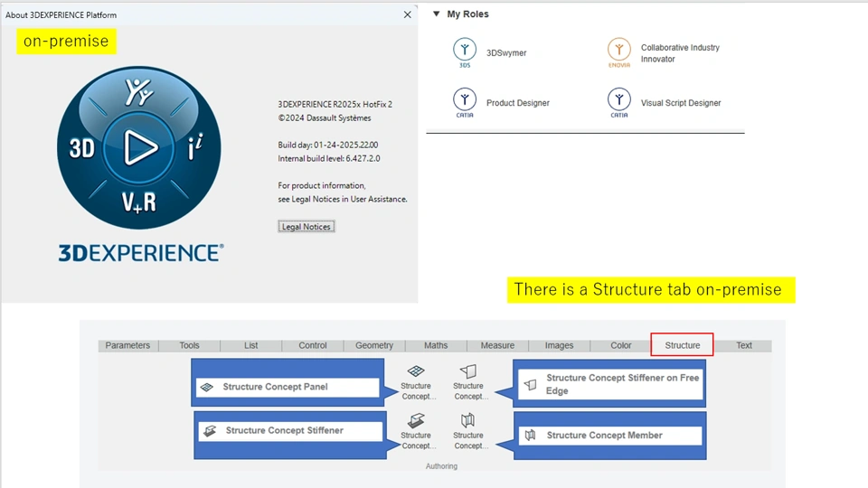Image resolution: width=868 pixels, height=488 pixels.
Task: Open the Color tab
Action: (621, 345)
